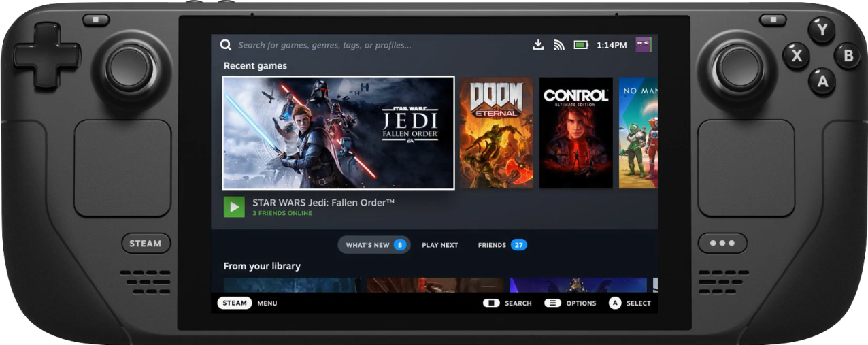Image resolution: width=868 pixels, height=345 pixels.
Task: Click the Options button glyph in footer
Action: pyautogui.click(x=552, y=303)
